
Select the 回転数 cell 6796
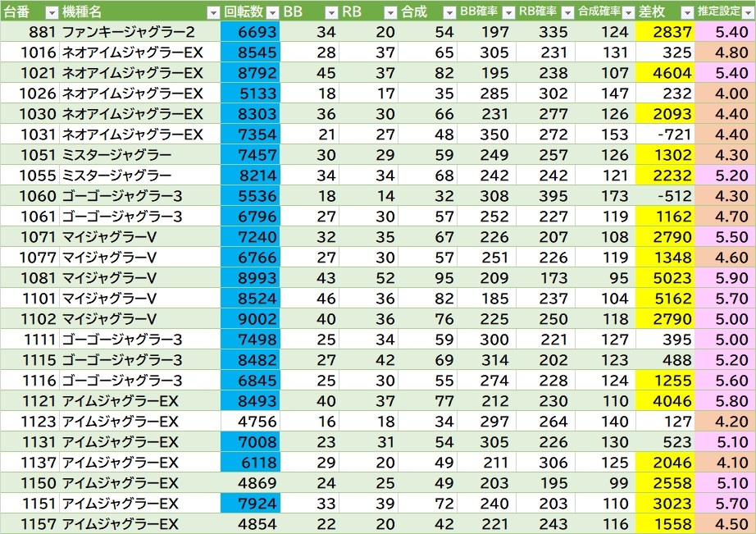point(250,216)
